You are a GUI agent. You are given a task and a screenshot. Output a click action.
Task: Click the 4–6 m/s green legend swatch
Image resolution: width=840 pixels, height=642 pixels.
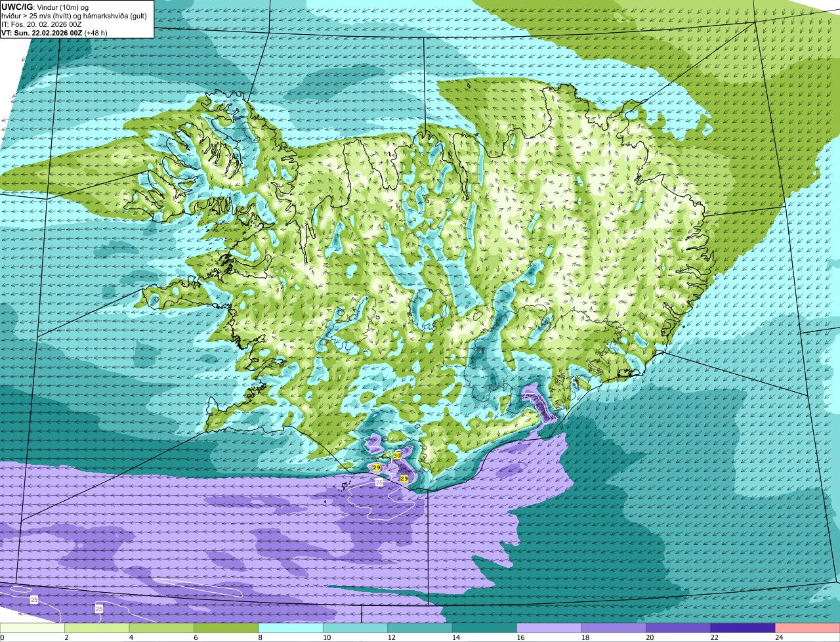tap(162, 628)
